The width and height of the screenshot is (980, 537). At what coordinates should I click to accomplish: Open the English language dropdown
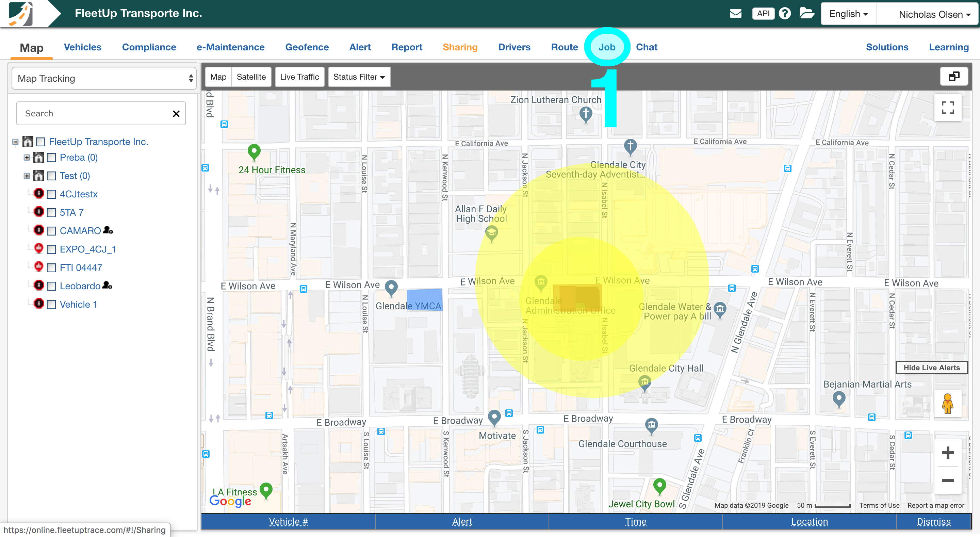coord(848,14)
